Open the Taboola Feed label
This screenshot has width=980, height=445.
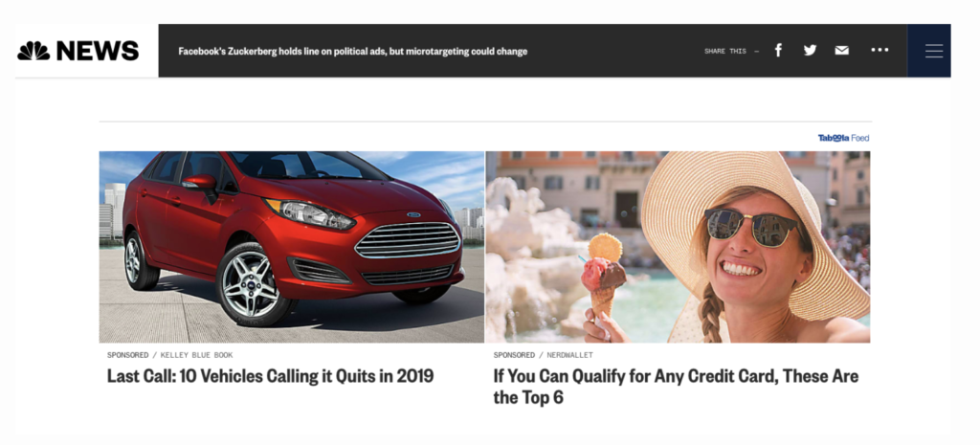tap(843, 138)
